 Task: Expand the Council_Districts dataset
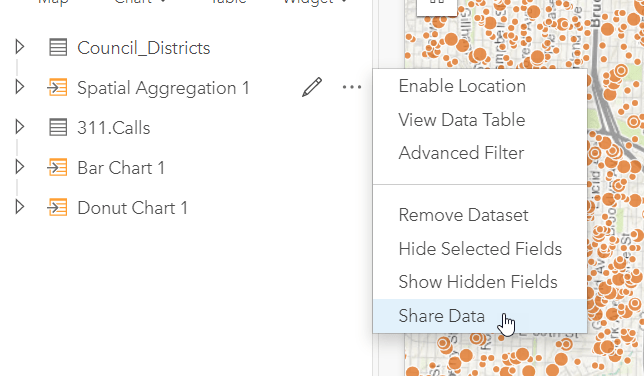click(x=19, y=47)
